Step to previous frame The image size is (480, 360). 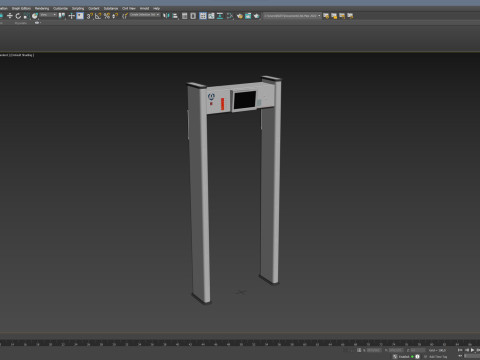coord(467,350)
